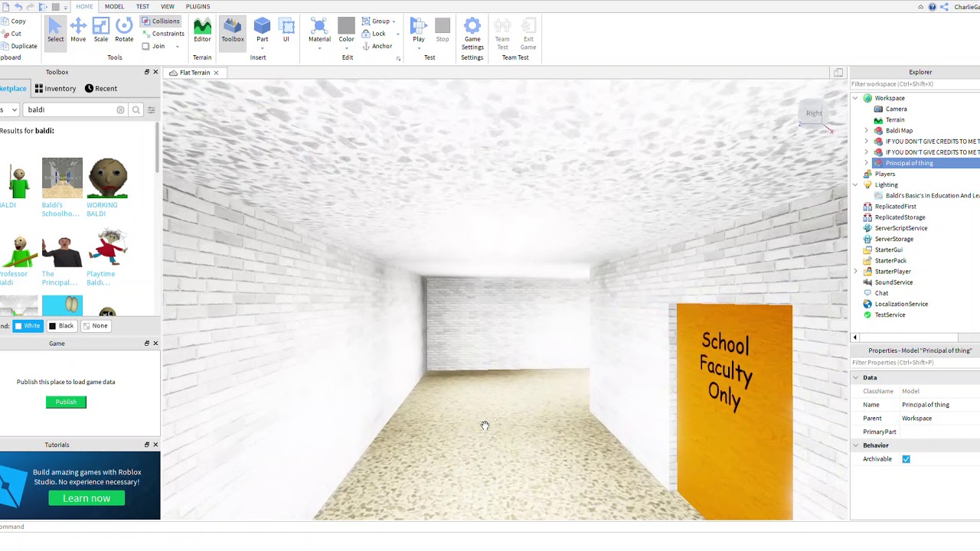Toggle Collisions option
The image size is (980, 551).
click(x=161, y=21)
